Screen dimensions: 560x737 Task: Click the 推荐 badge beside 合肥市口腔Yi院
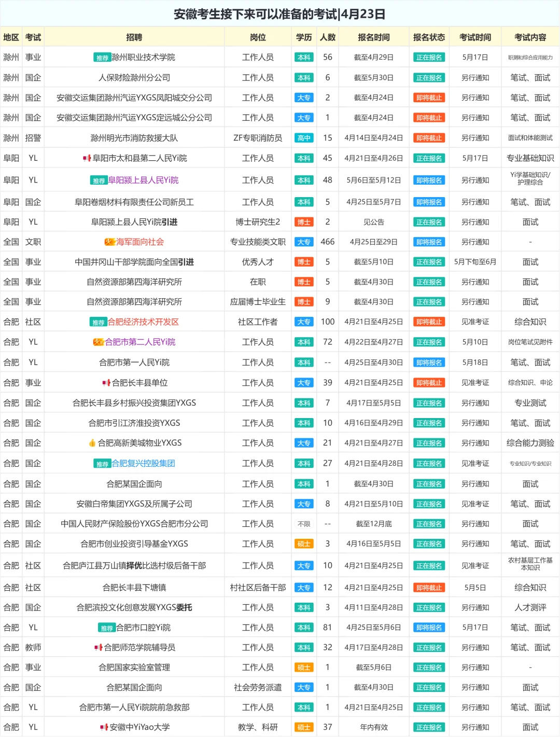tap(106, 627)
